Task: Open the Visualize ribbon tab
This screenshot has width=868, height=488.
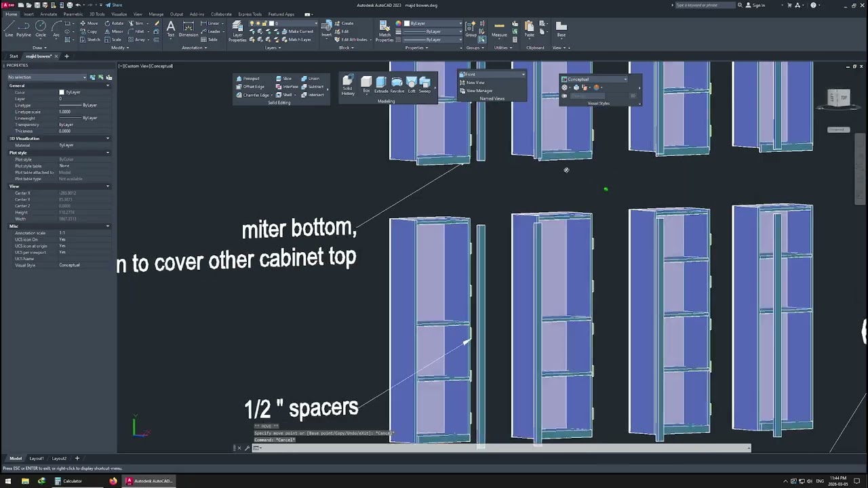Action: pos(119,14)
